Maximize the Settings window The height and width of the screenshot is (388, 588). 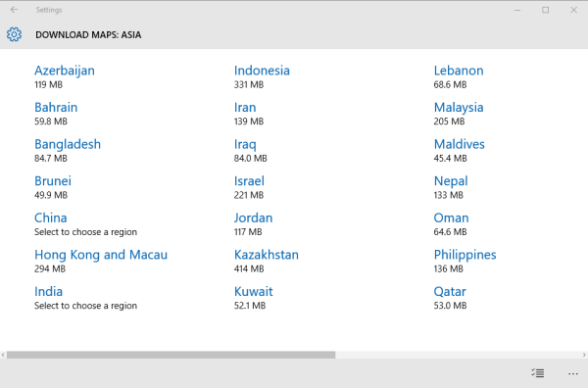[x=545, y=10]
